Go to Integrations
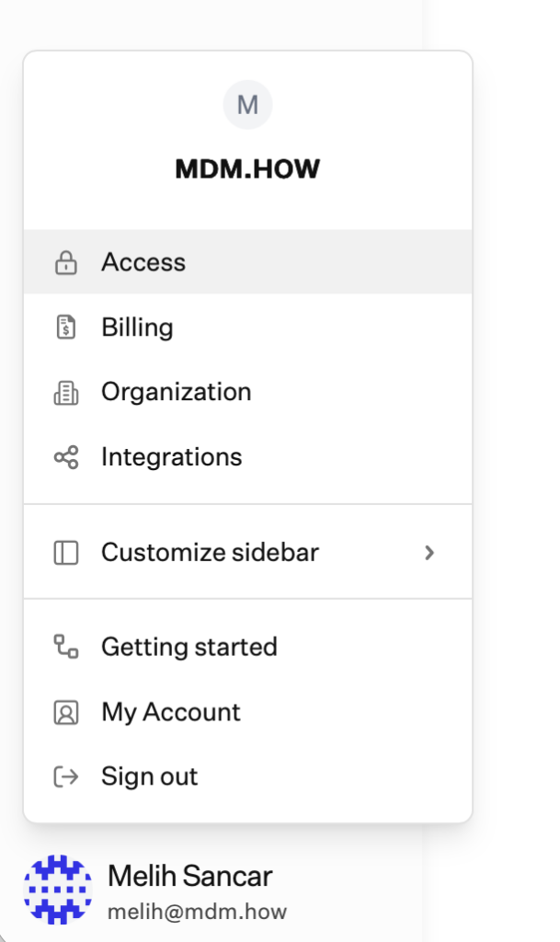This screenshot has height=942, width=560. click(248, 457)
